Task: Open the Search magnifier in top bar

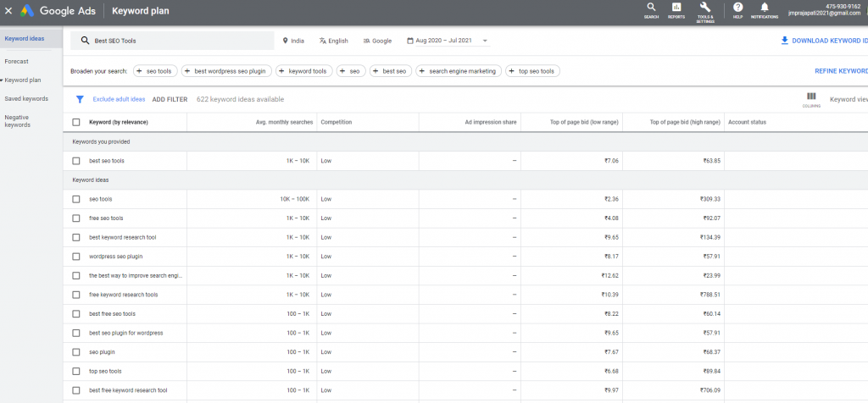Action: coord(651,7)
